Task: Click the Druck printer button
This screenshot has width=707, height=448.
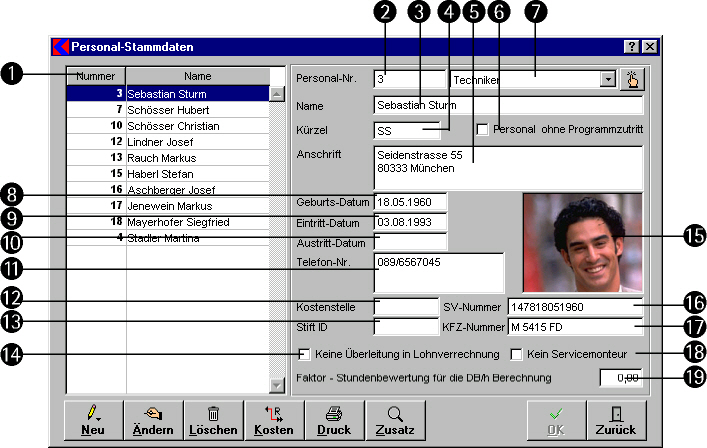Action: coord(334,419)
